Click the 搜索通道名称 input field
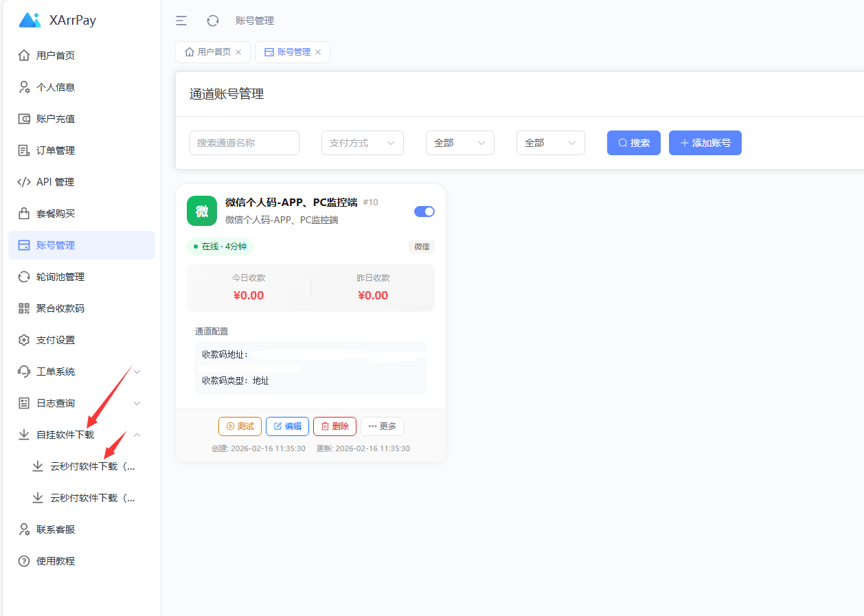864x616 pixels. coord(245,143)
